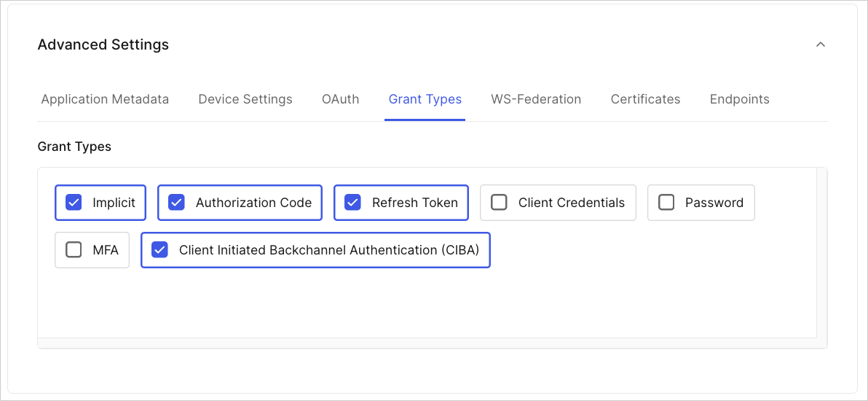Viewport: 868px width, 401px height.
Task: Toggle off the CIBA grant checkbox
Action: point(160,250)
